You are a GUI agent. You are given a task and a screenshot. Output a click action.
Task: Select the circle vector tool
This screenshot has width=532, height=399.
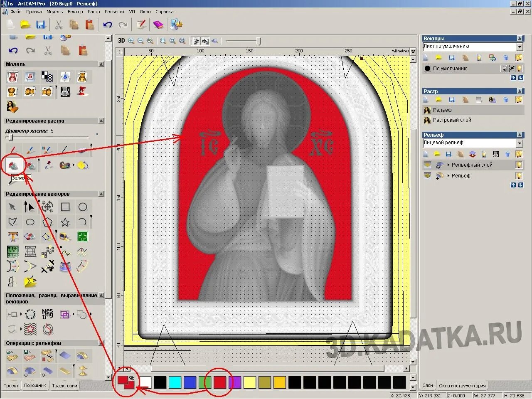click(x=83, y=207)
